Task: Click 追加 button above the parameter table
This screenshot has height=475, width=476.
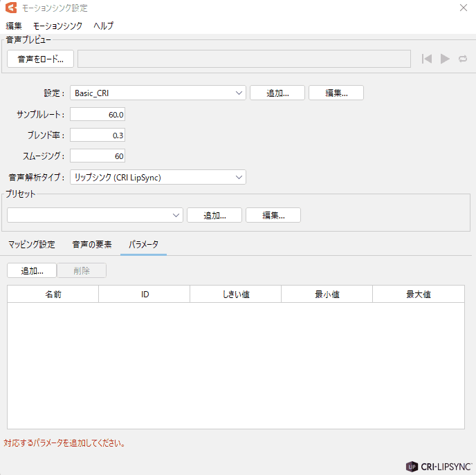Action: coord(32,270)
